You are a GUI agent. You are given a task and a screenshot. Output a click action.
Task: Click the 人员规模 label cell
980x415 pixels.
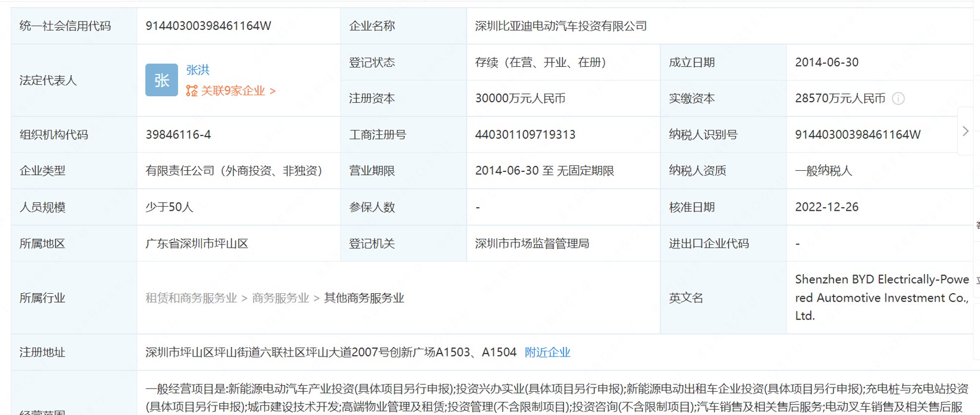pyautogui.click(x=74, y=207)
